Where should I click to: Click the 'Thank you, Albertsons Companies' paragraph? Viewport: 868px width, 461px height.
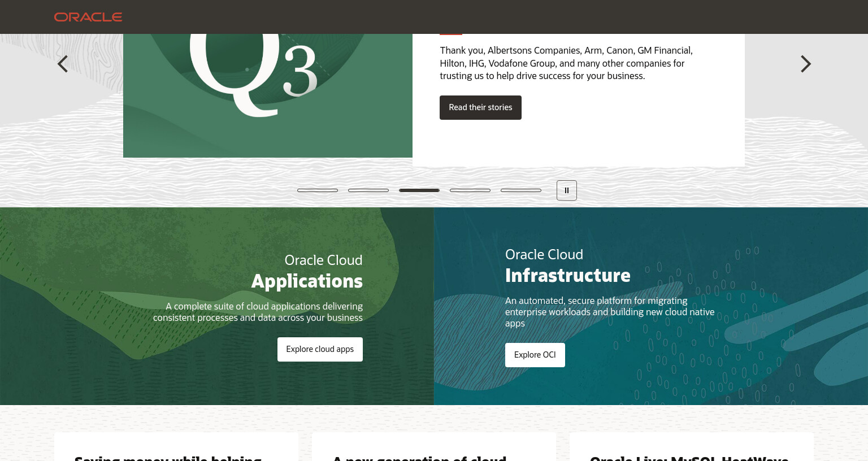pyautogui.click(x=566, y=63)
